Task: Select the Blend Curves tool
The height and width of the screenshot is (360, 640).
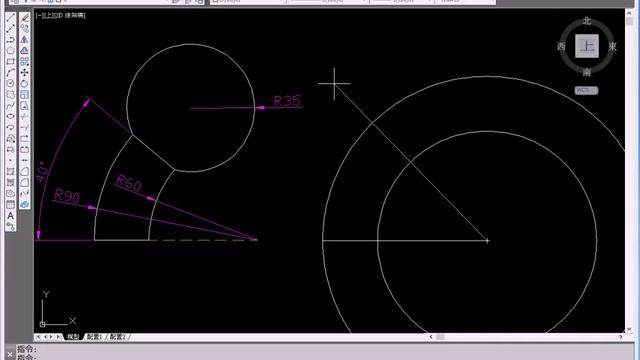Action: (x=24, y=193)
